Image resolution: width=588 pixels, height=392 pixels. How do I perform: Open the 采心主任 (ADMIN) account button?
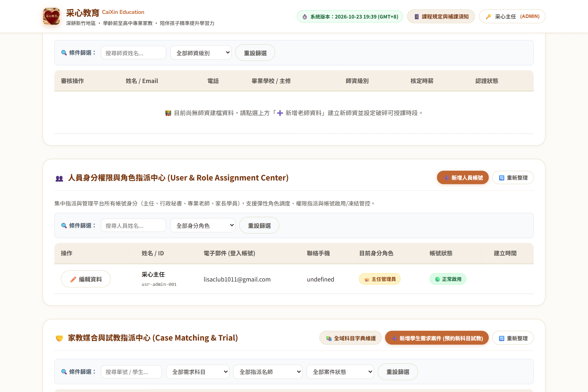(512, 17)
